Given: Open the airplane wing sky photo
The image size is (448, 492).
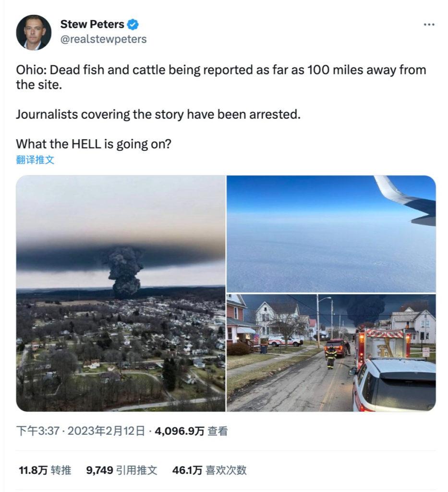Looking at the screenshot, I should [331, 234].
